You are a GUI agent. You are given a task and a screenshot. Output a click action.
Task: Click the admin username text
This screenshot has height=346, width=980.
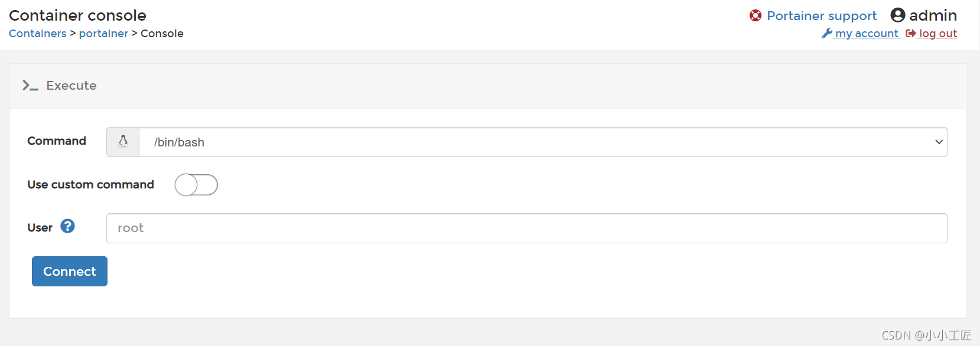(x=933, y=15)
